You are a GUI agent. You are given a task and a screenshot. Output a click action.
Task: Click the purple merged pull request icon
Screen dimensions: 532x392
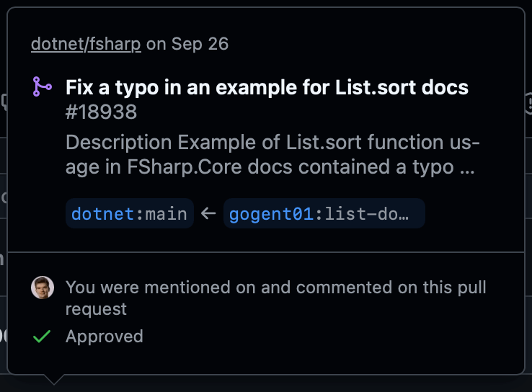click(x=42, y=87)
